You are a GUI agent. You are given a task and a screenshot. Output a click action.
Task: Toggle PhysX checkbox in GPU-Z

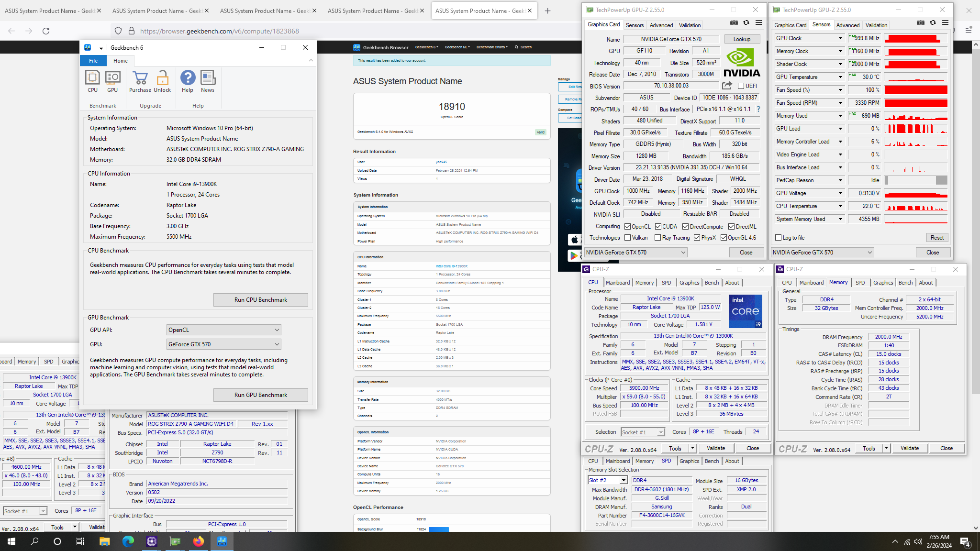coord(697,238)
